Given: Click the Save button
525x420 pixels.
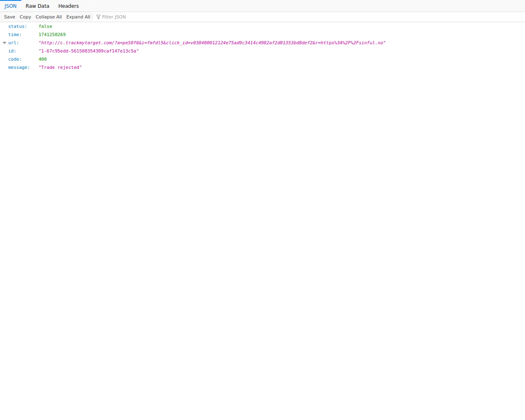Looking at the screenshot, I should pyautogui.click(x=9, y=17).
